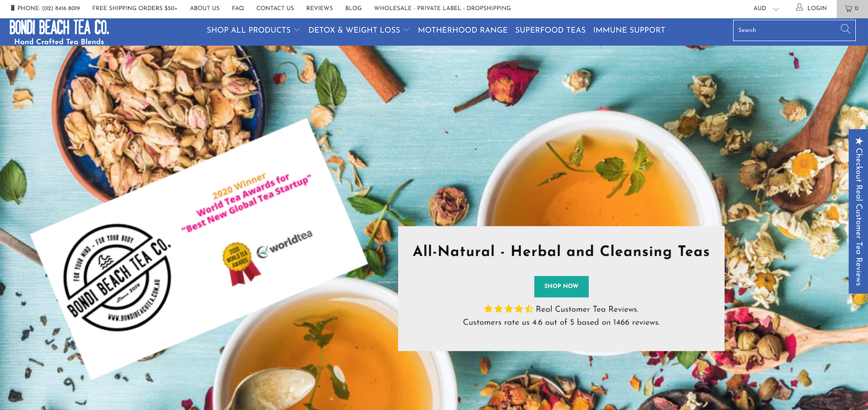Image resolution: width=868 pixels, height=410 pixels.
Task: Open the Login link
Action: click(x=817, y=8)
